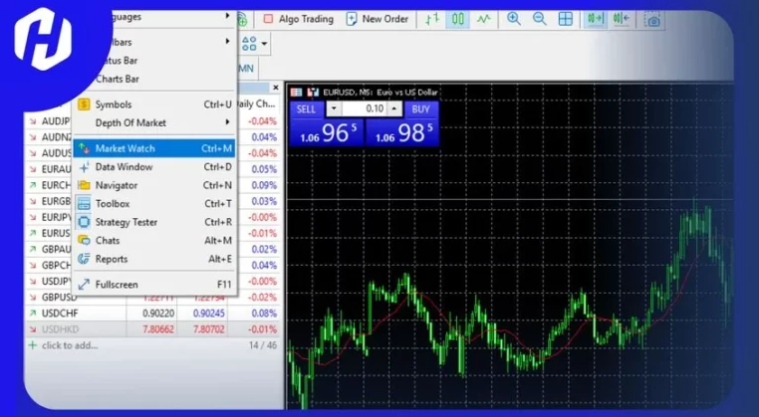Screen dimensions: 759x417
Task: Expand the Languages submenu
Action: click(x=167, y=17)
